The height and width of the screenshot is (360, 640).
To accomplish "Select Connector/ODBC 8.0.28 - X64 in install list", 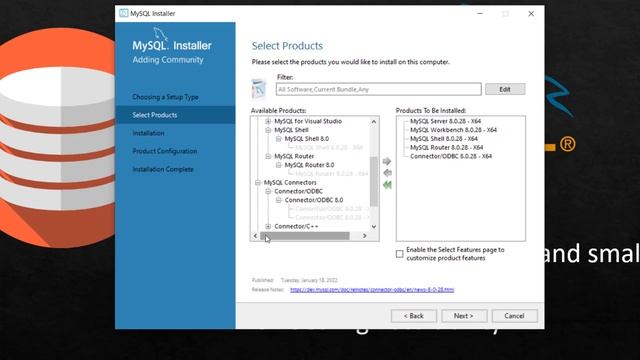I will 451,156.
